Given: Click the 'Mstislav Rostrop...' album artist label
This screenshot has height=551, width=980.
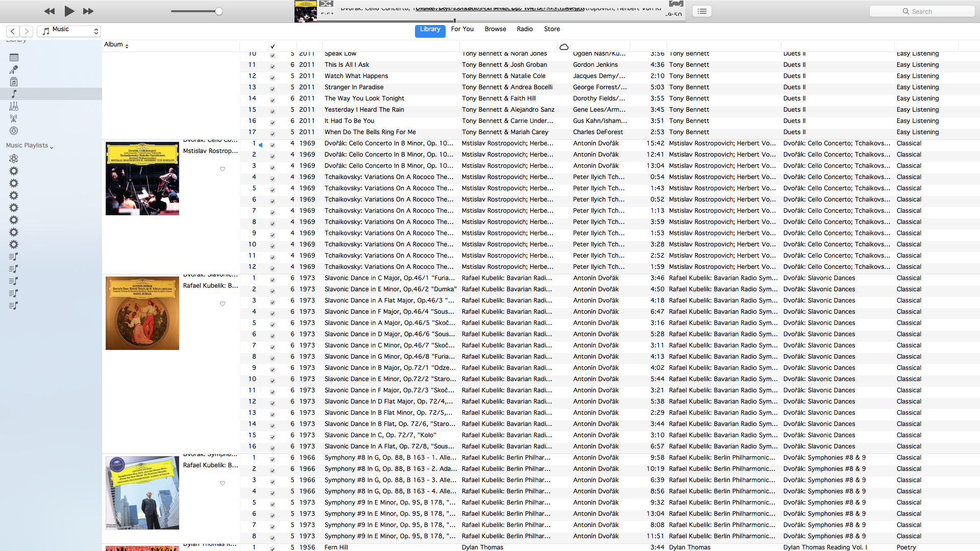Looking at the screenshot, I should 210,151.
